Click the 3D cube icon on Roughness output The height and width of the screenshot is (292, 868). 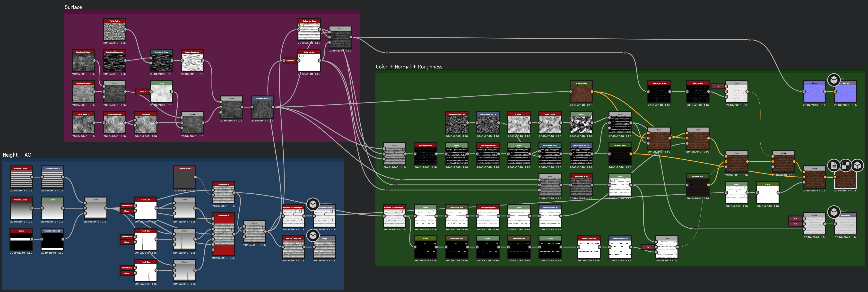point(834,212)
